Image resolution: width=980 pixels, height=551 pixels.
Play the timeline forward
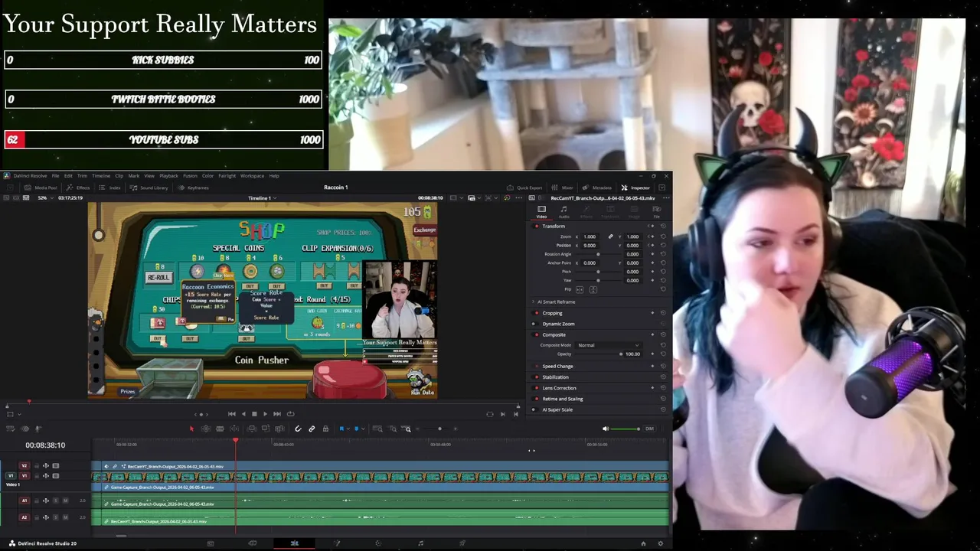[265, 414]
